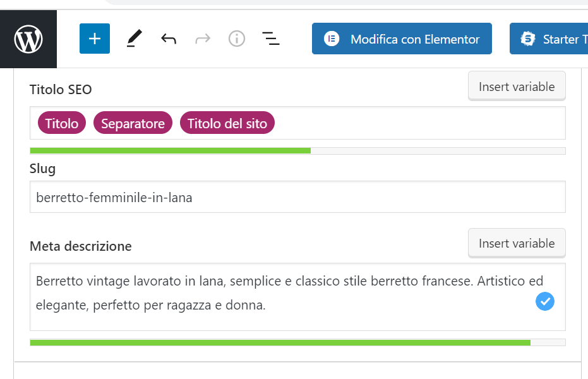Click the Slug input field

click(297, 198)
